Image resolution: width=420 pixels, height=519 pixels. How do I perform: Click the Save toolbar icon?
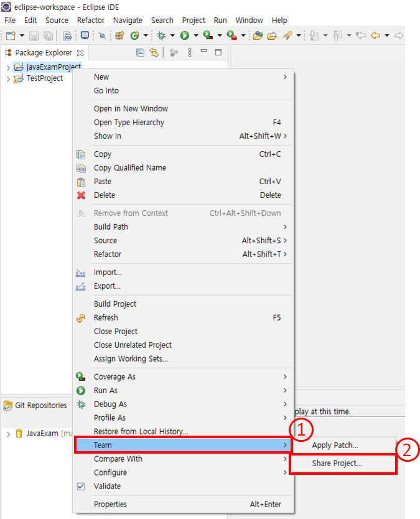34,35
